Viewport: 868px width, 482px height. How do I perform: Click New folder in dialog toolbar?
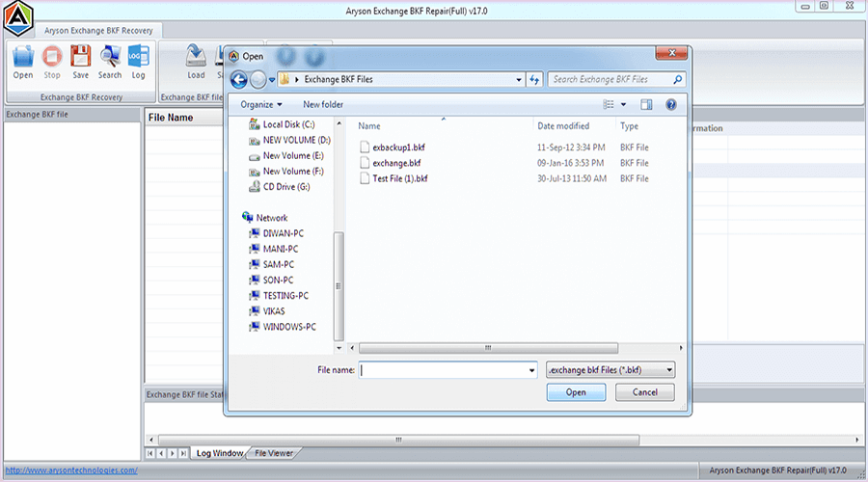point(323,104)
